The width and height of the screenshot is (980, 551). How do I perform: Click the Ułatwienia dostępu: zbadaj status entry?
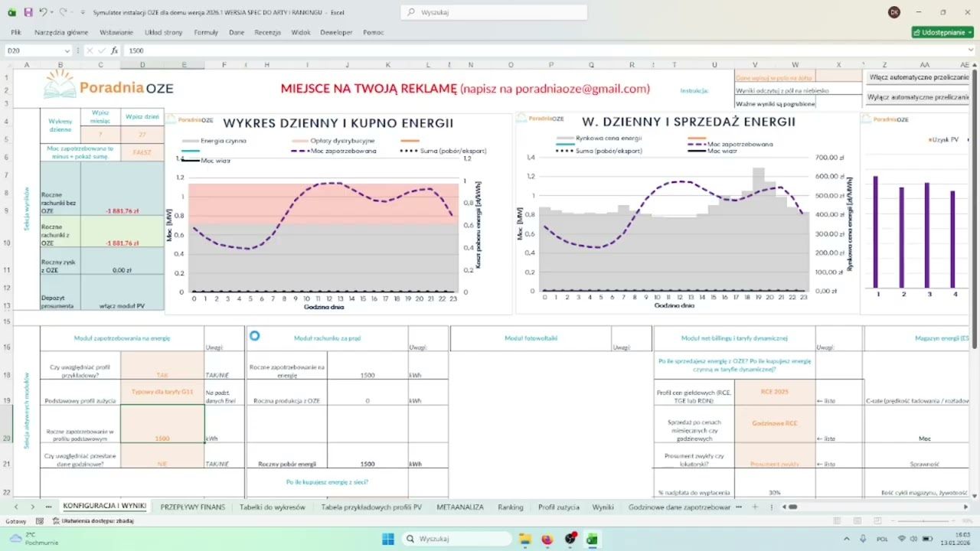[93, 521]
